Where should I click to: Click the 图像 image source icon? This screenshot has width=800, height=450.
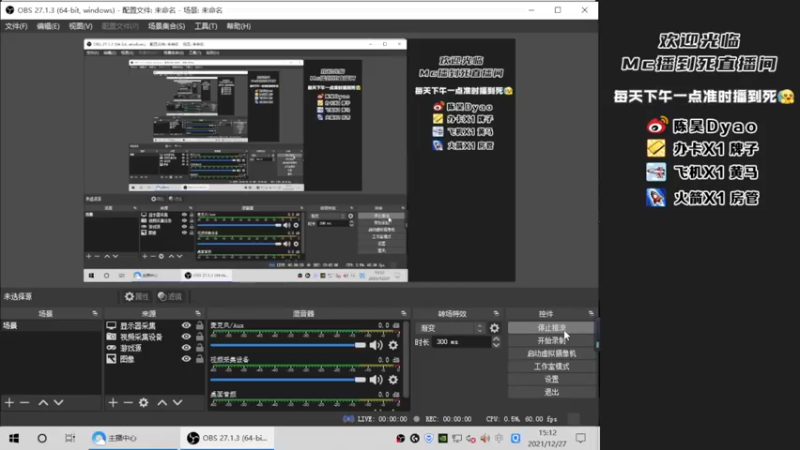click(111, 359)
